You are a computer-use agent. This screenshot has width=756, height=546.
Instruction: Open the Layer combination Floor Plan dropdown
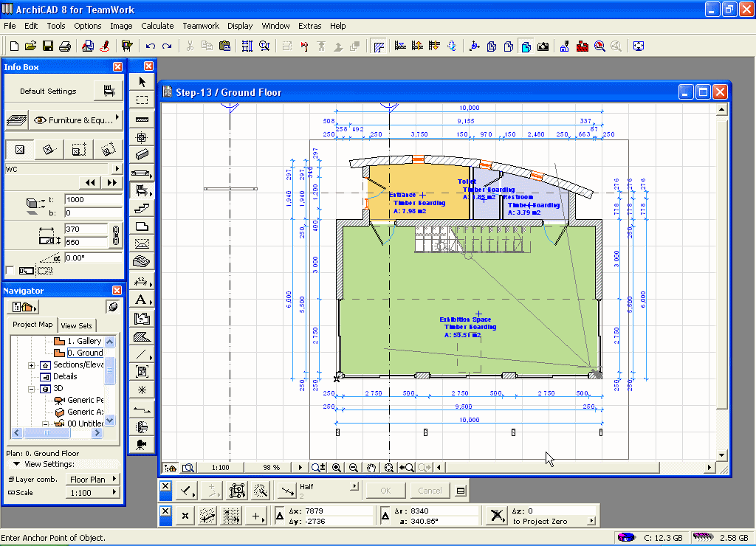tap(92, 480)
